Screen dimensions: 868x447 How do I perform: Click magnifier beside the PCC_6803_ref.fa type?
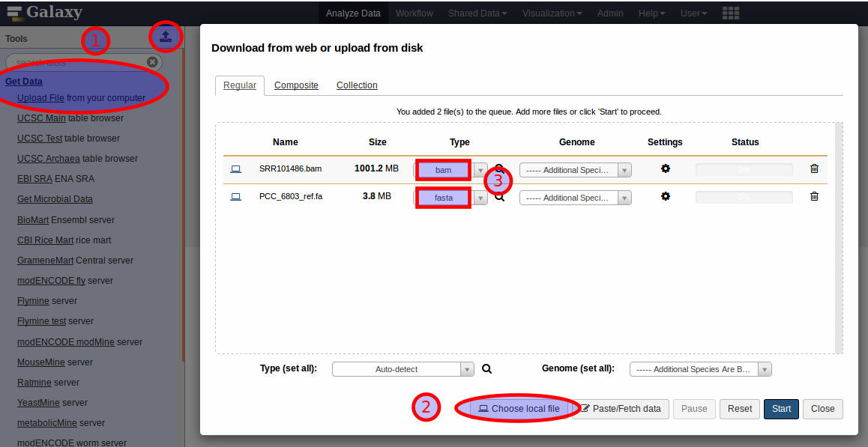pyautogui.click(x=499, y=196)
